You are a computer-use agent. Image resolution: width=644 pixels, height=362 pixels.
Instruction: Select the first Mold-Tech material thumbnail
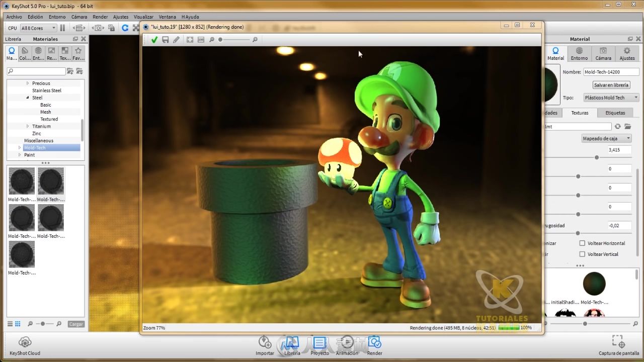(x=22, y=181)
